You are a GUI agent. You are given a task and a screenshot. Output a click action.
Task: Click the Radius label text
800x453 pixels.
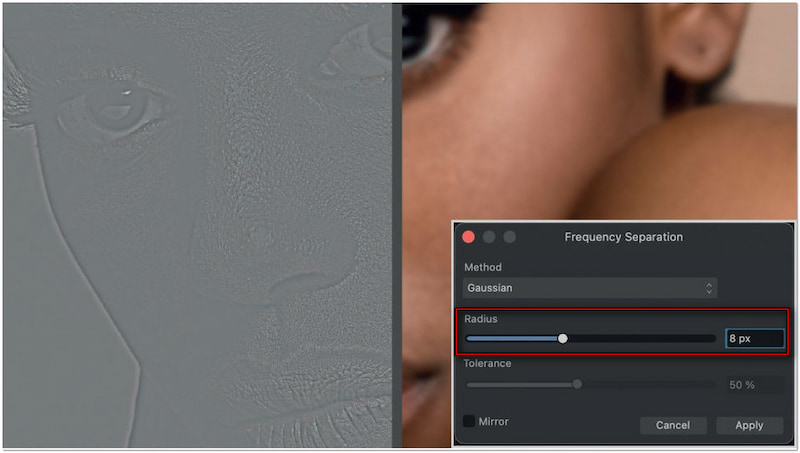[x=481, y=319]
